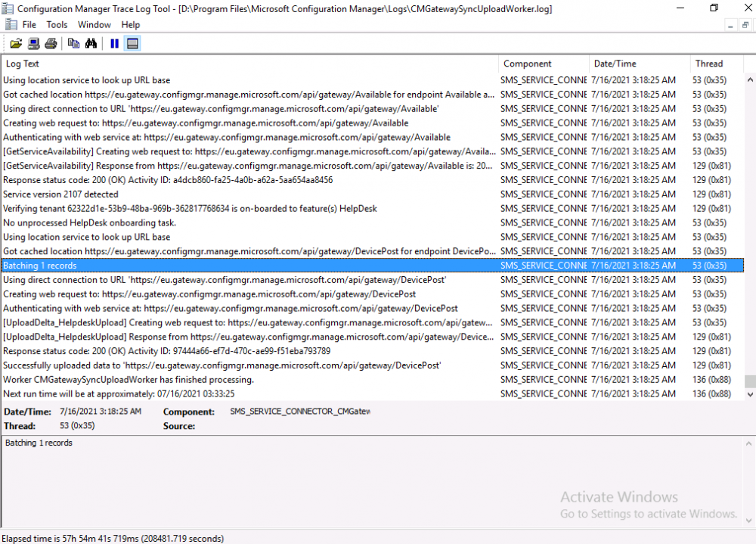Open the Tools menu
Viewport: 756px width, 544px height.
pos(57,25)
